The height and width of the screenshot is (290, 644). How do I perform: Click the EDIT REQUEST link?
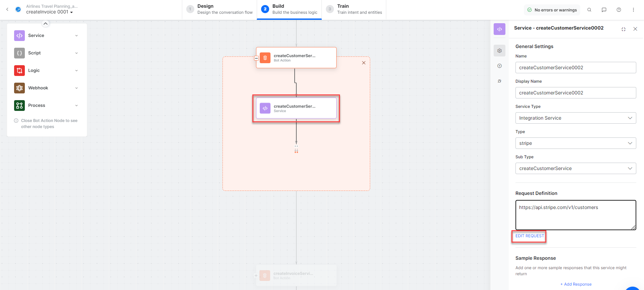tap(530, 236)
